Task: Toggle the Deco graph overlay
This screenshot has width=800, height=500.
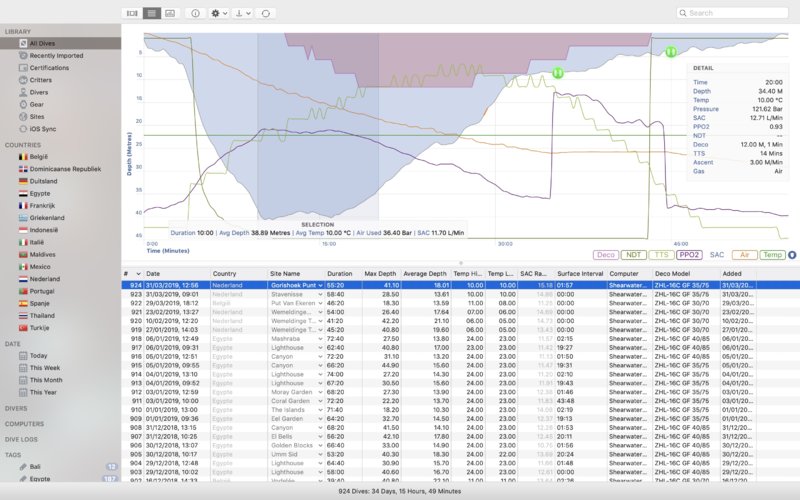Action: [x=604, y=255]
